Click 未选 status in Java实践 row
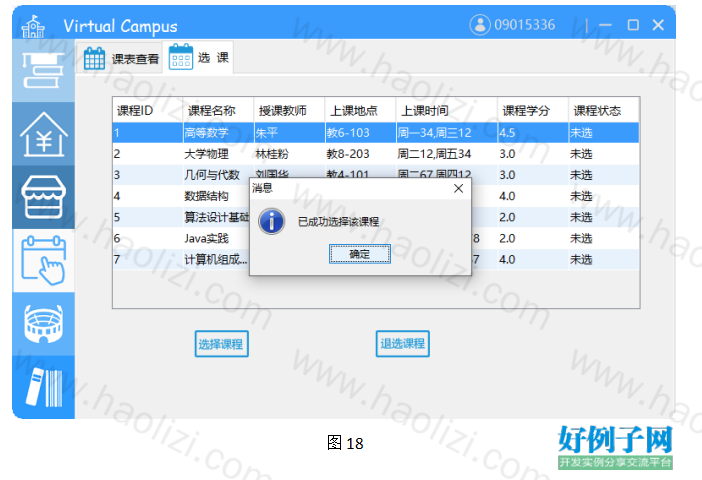 point(604,238)
